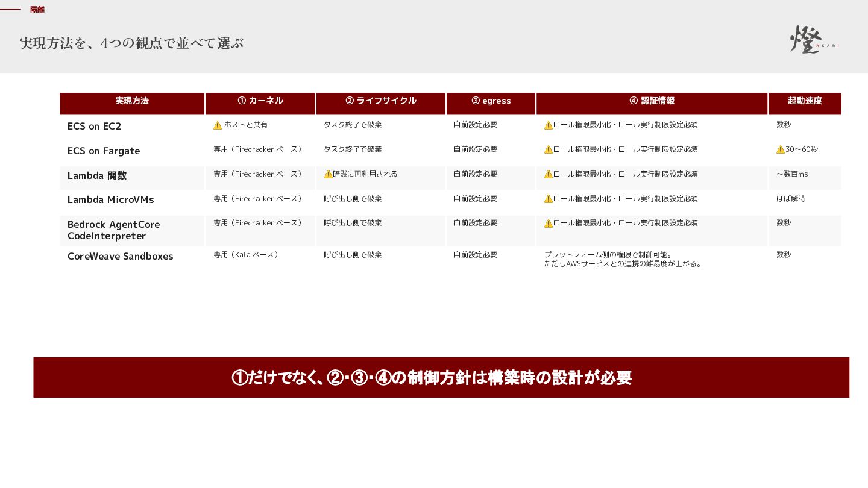Image resolution: width=868 pixels, height=488 pixels.
Task: Click the 暗黙に再利用される cell text
Action: pos(365,174)
